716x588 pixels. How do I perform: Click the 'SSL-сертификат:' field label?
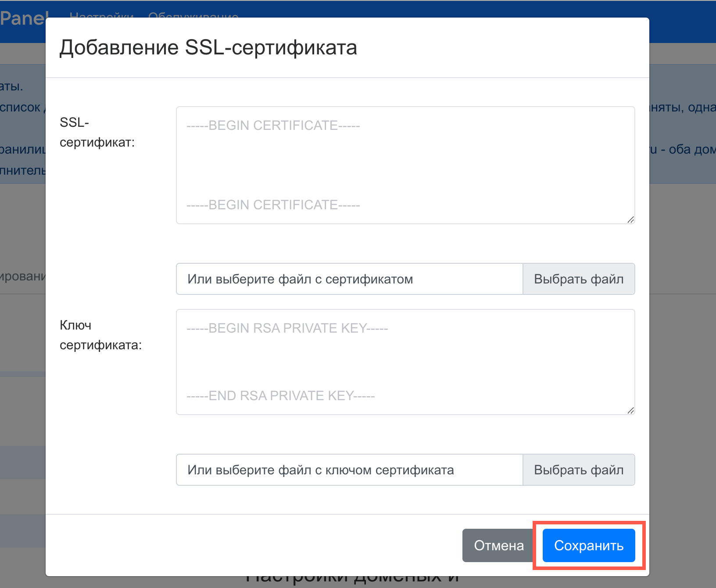tap(97, 132)
